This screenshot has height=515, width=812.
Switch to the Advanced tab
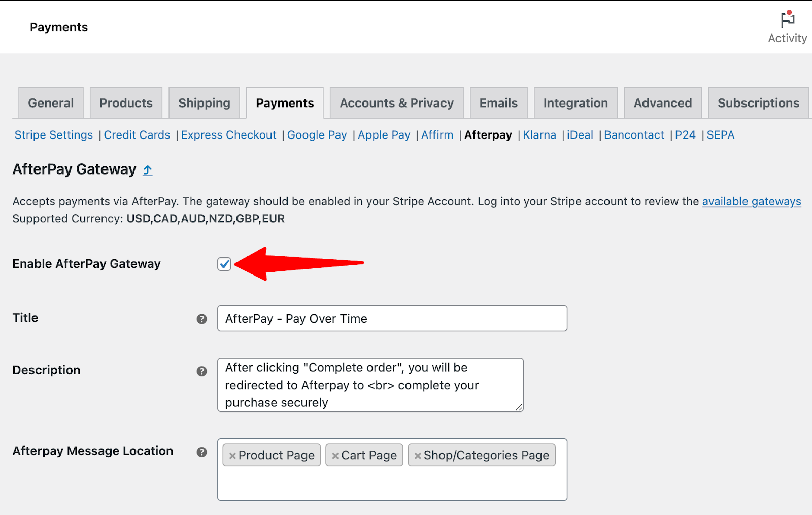coord(663,103)
